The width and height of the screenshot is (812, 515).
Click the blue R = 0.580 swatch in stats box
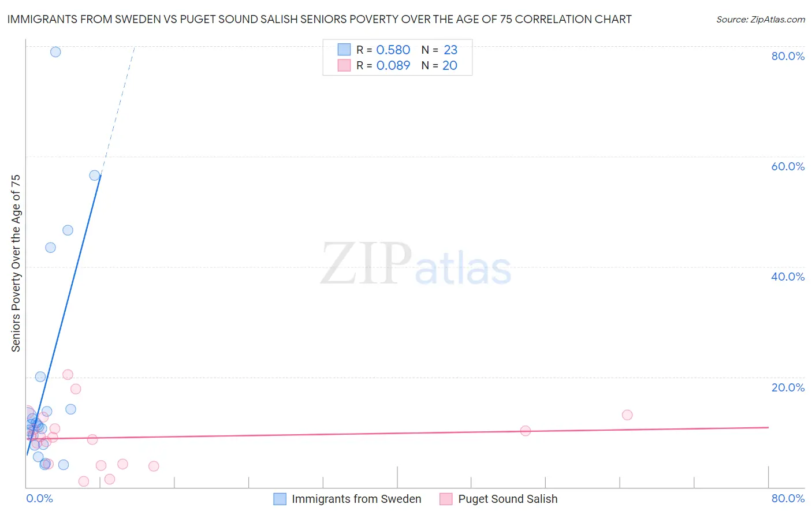tap(344, 50)
